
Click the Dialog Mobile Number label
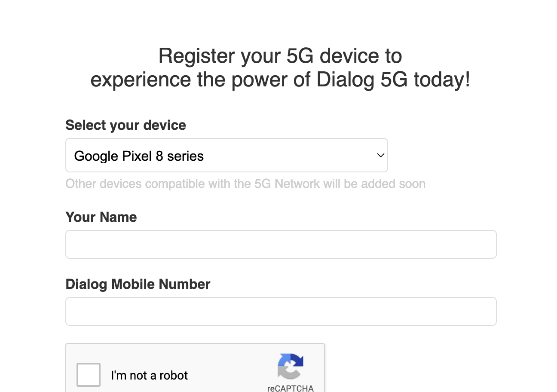point(138,284)
